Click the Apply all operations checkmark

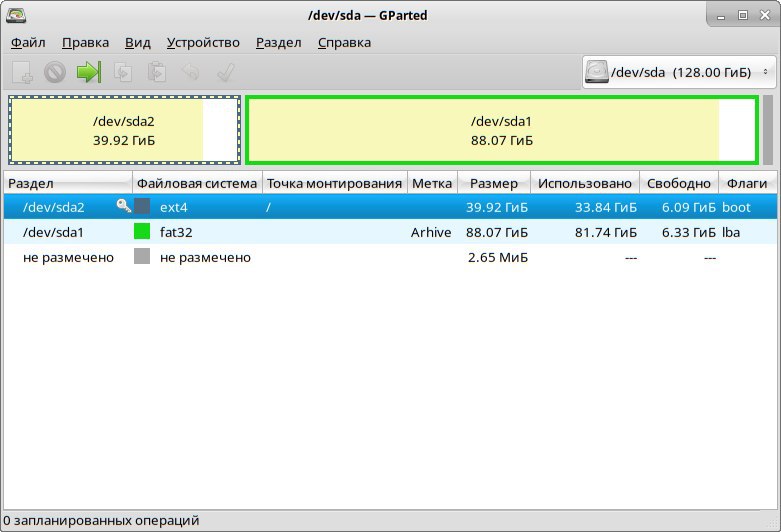226,72
